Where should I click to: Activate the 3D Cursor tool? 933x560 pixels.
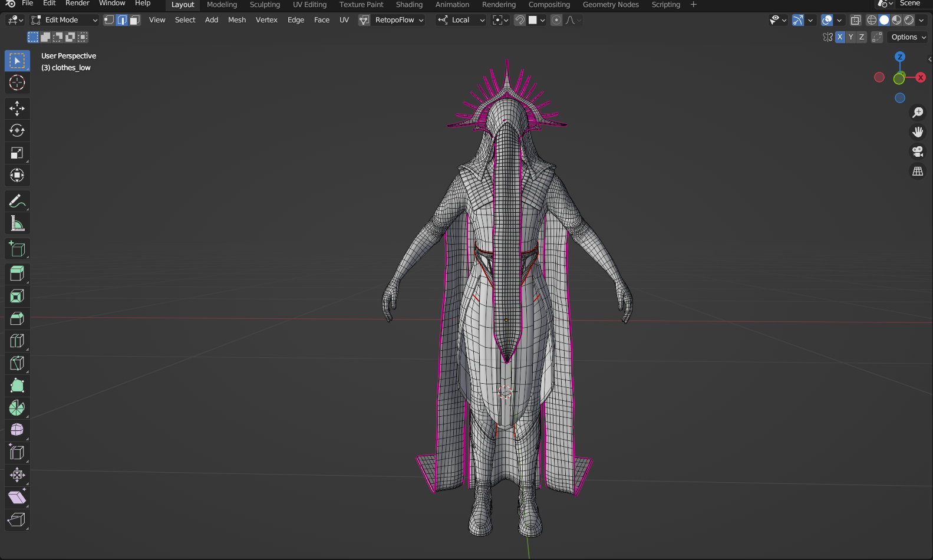coord(17,83)
